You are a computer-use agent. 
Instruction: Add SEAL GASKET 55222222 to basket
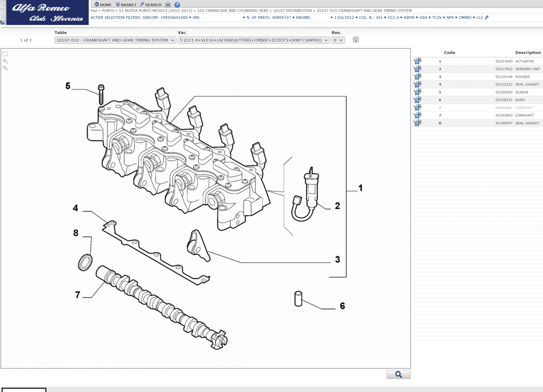click(417, 84)
